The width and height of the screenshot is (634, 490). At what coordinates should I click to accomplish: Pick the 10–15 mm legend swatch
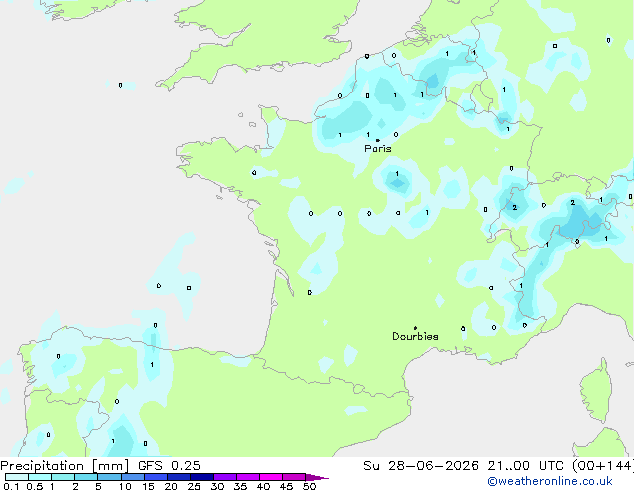pos(133,477)
